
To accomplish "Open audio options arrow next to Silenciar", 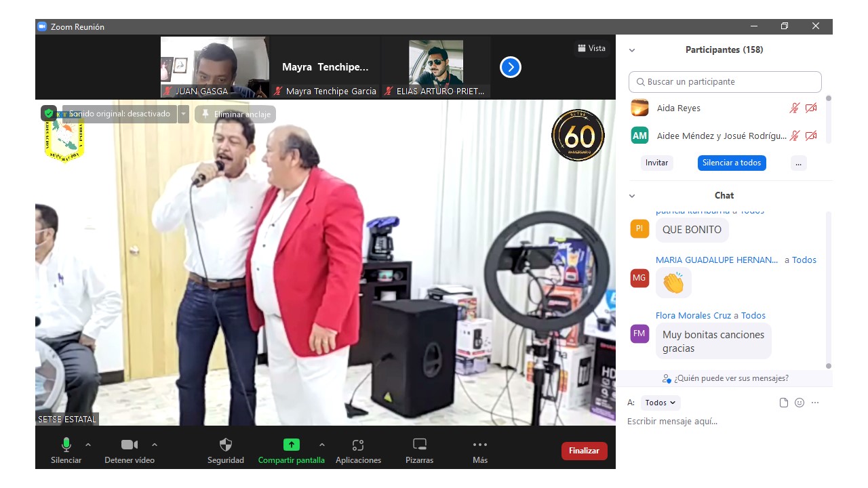I will coord(88,445).
